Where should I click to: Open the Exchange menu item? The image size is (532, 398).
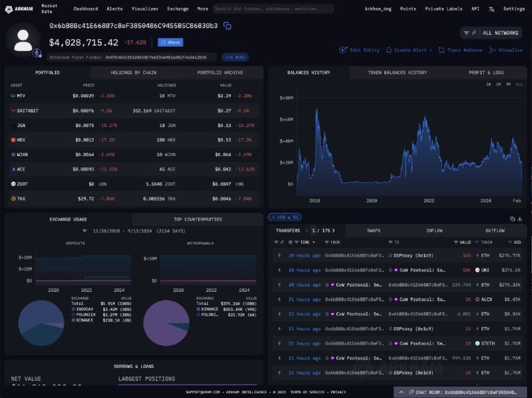(178, 9)
